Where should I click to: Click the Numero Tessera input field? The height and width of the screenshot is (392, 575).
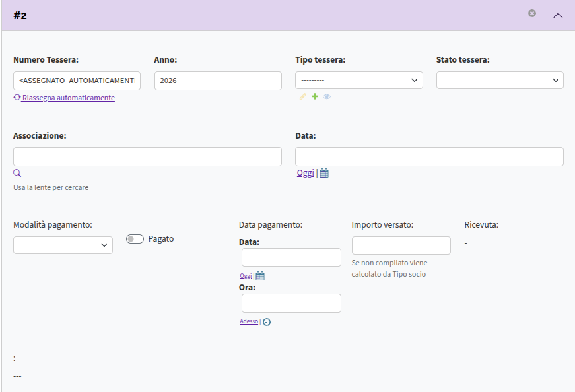[77, 81]
